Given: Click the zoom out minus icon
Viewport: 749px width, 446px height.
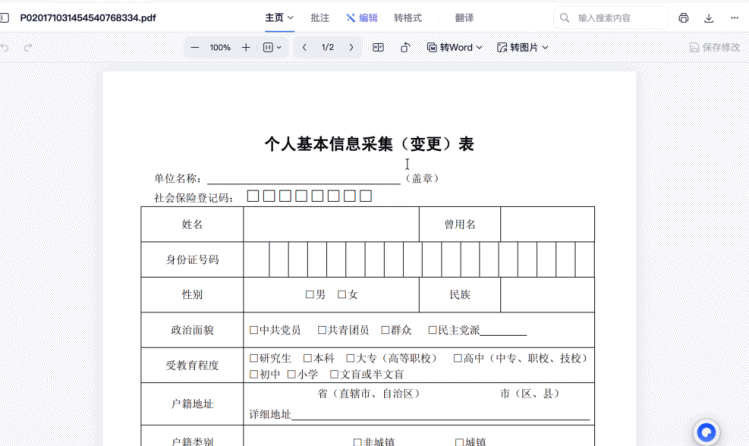Looking at the screenshot, I should point(194,47).
